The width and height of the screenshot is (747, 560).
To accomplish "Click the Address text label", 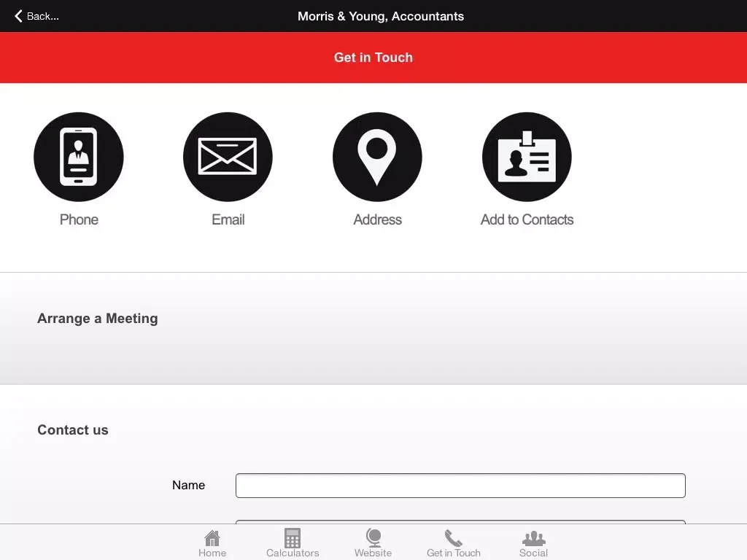I will [377, 219].
